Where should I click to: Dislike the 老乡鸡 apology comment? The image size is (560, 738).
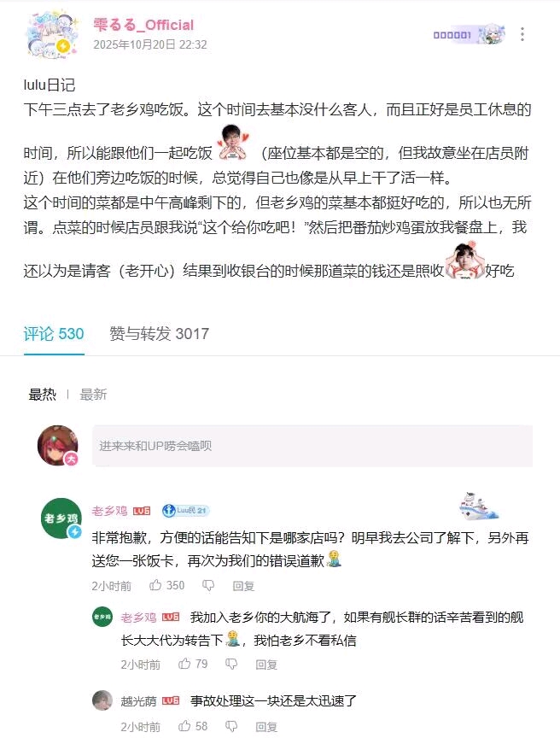click(x=208, y=585)
